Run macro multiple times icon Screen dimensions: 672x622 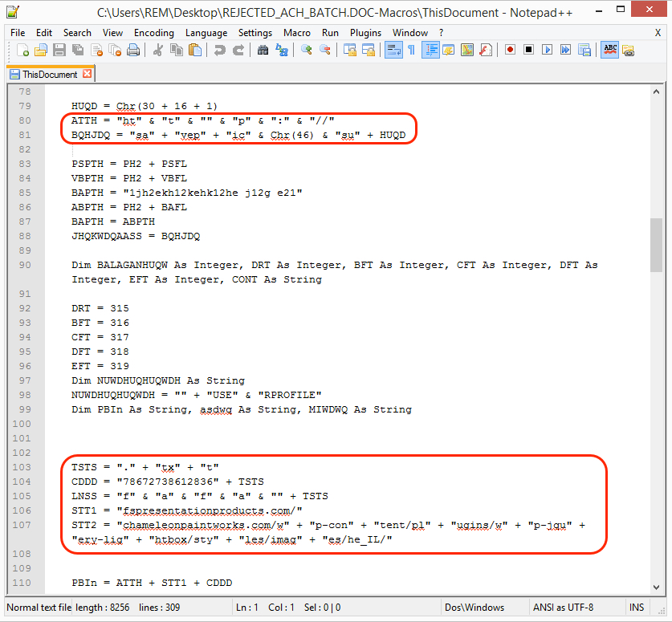566,50
